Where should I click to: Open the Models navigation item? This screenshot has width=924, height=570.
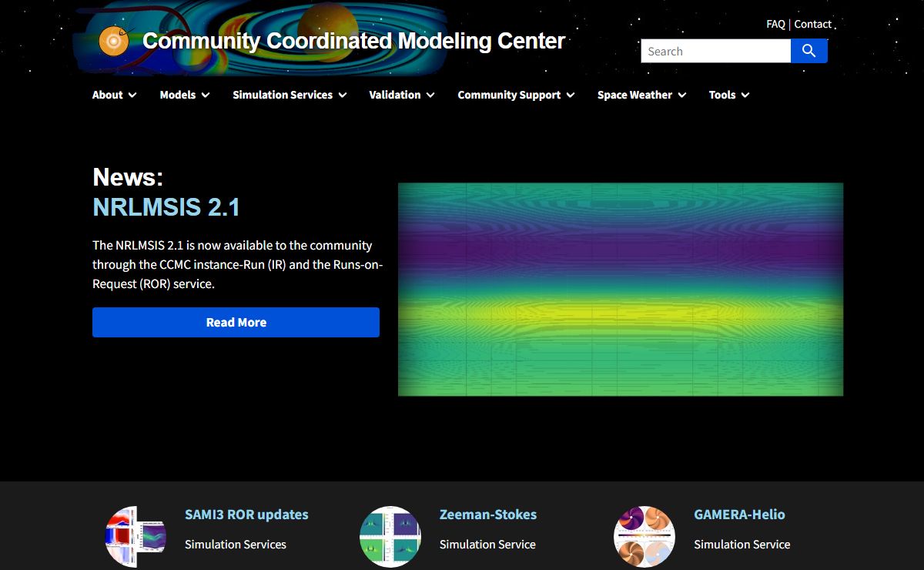[x=178, y=95]
